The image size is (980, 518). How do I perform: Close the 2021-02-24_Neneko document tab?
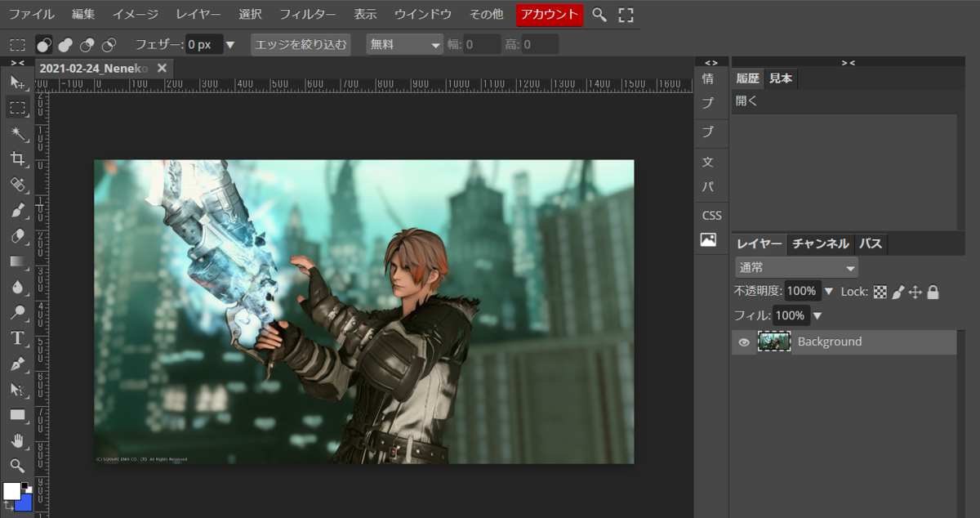click(162, 68)
